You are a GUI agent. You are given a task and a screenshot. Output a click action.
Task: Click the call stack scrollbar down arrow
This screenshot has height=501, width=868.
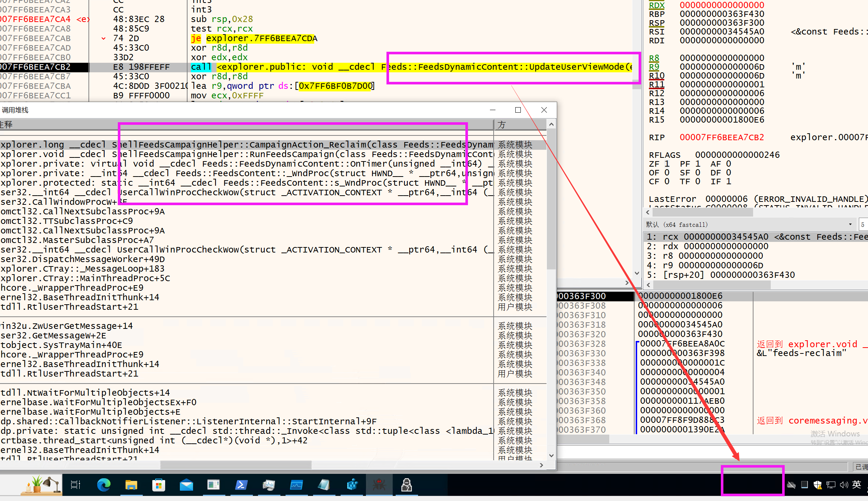tap(551, 455)
